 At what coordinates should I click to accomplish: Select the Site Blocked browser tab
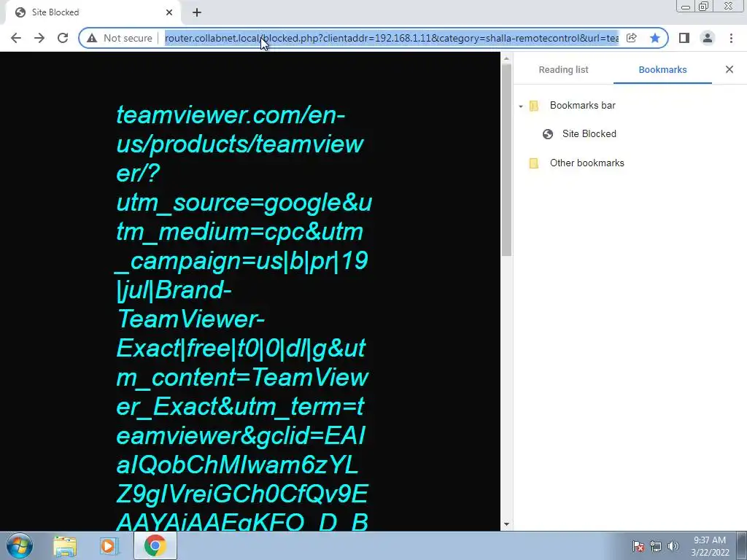coord(93,12)
